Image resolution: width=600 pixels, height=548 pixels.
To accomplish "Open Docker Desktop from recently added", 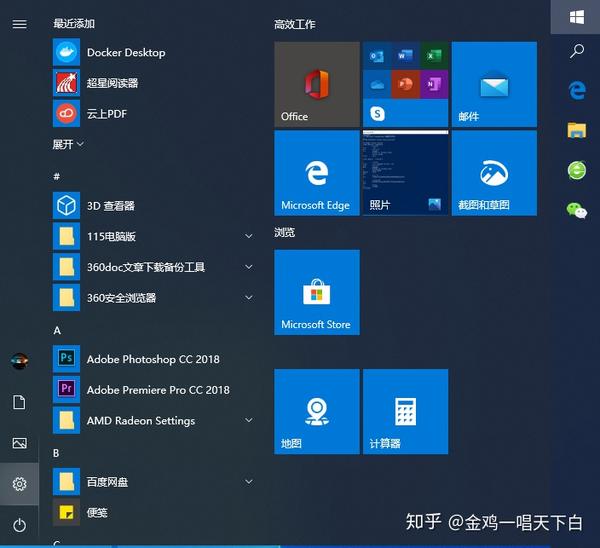I will pyautogui.click(x=153, y=52).
